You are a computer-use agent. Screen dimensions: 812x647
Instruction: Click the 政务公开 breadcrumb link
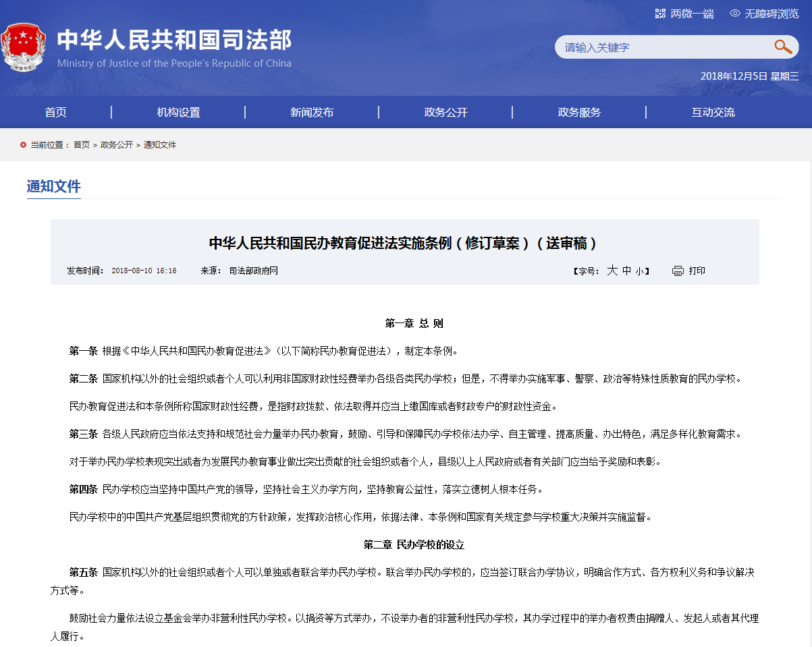tap(117, 145)
